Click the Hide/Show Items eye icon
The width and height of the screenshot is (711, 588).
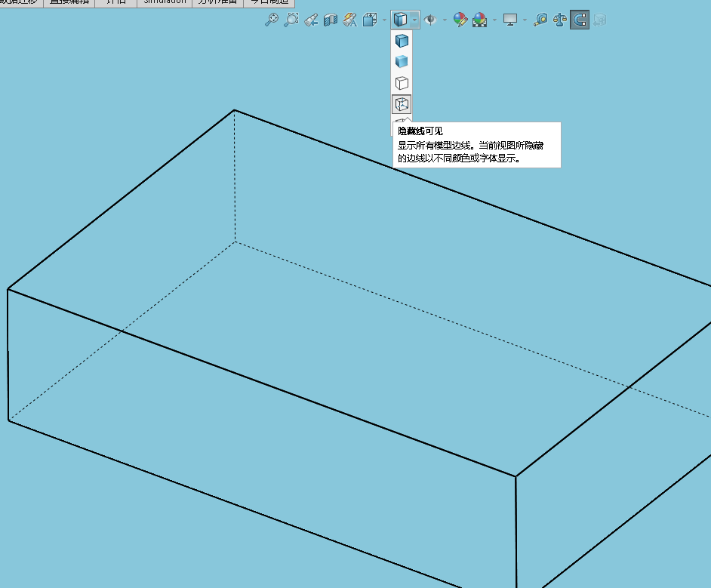pos(430,20)
